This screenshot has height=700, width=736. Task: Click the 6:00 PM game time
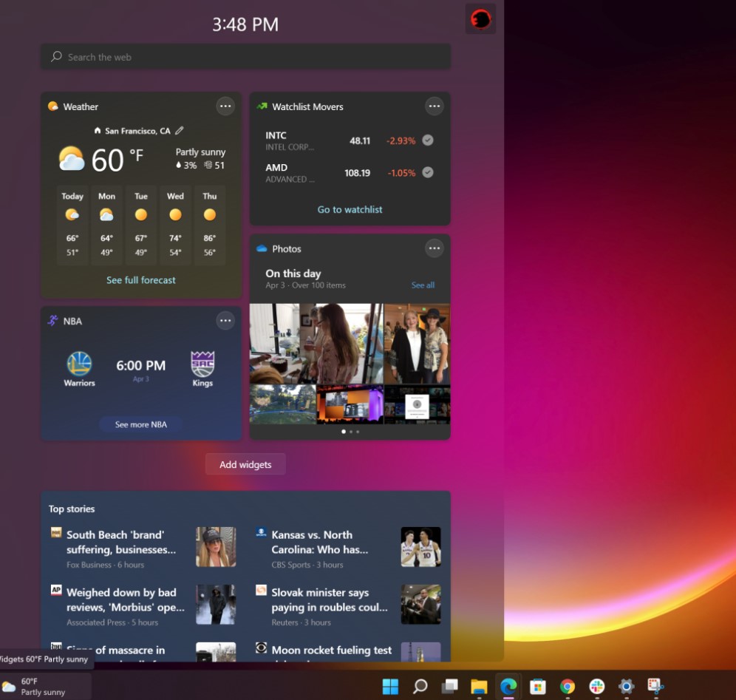click(x=141, y=365)
